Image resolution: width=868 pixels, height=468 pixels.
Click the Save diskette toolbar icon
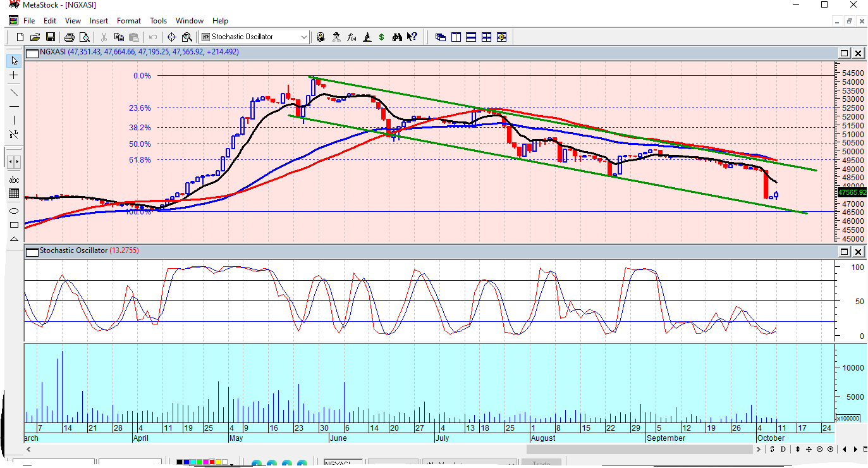(x=51, y=37)
